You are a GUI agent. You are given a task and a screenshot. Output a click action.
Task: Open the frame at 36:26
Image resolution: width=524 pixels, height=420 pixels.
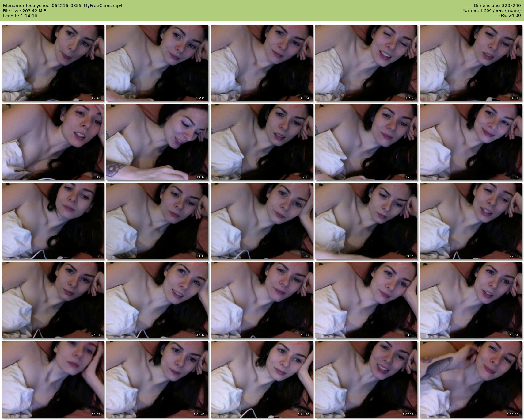(x=262, y=221)
